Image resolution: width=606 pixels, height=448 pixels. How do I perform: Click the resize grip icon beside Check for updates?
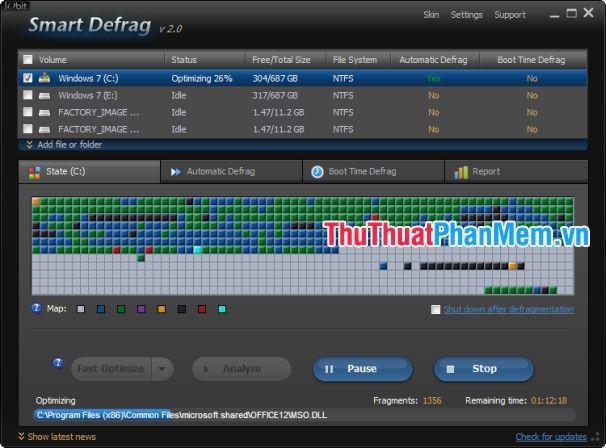pyautogui.click(x=596, y=437)
